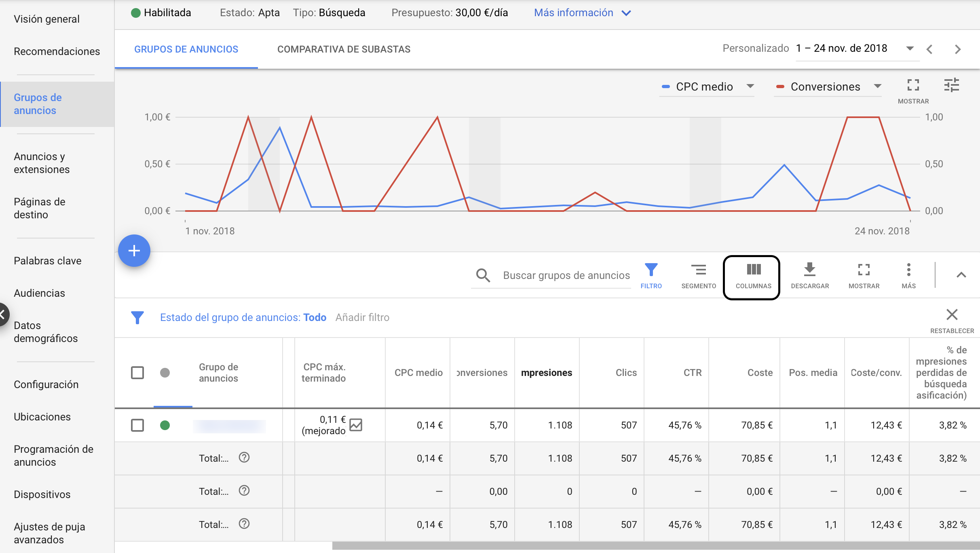The width and height of the screenshot is (980, 553).
Task: Open Palabras clave in sidebar
Action: [48, 261]
